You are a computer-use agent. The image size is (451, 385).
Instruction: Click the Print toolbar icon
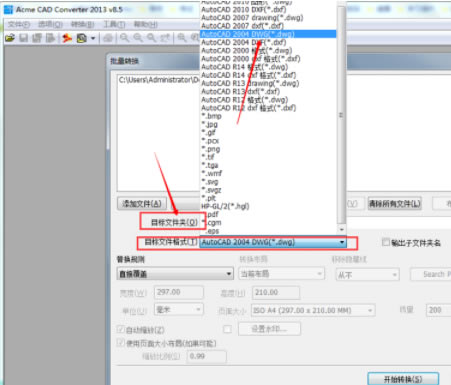coord(108,38)
